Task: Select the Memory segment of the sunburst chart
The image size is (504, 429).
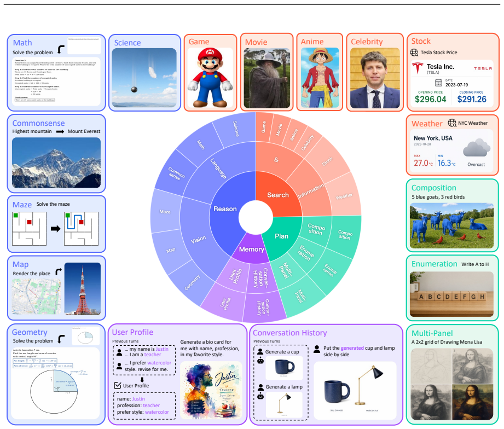Action: pyautogui.click(x=251, y=250)
